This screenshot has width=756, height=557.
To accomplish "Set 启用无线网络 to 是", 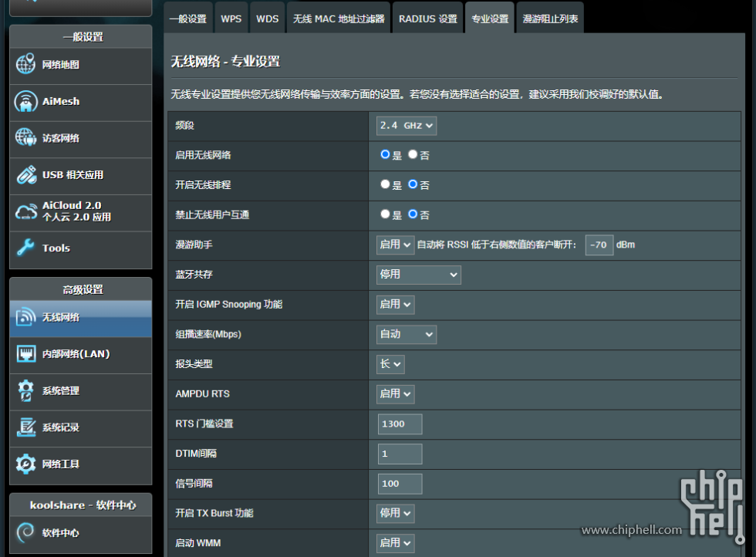I will 385,154.
